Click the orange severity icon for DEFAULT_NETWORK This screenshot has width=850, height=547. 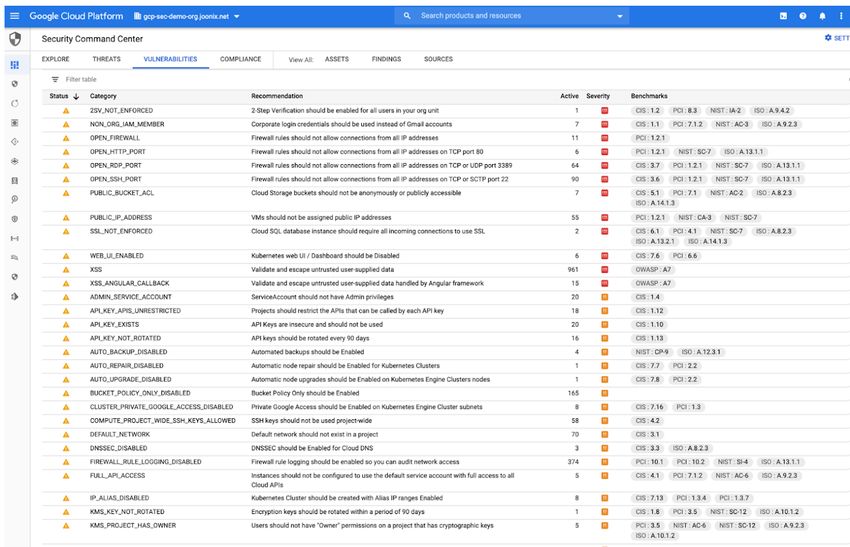(604, 434)
